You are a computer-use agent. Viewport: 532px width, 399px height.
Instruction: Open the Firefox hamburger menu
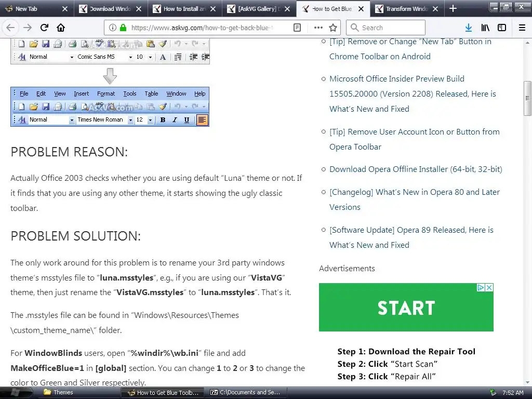click(522, 28)
